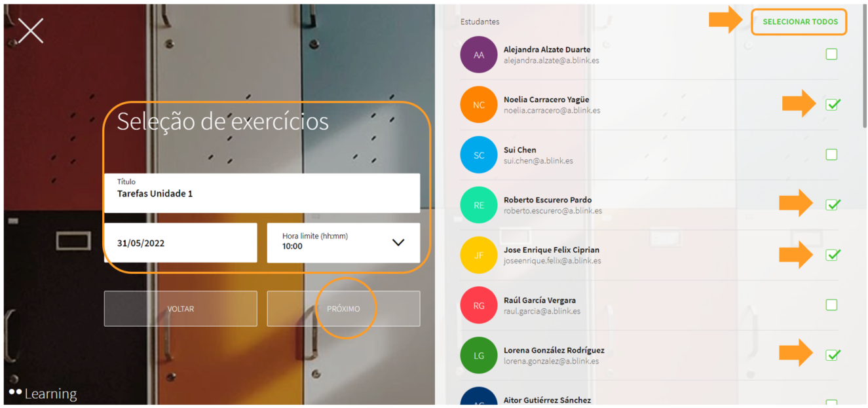Click the dark green LG avatar
Screen dimensions: 868x408
coord(479,356)
